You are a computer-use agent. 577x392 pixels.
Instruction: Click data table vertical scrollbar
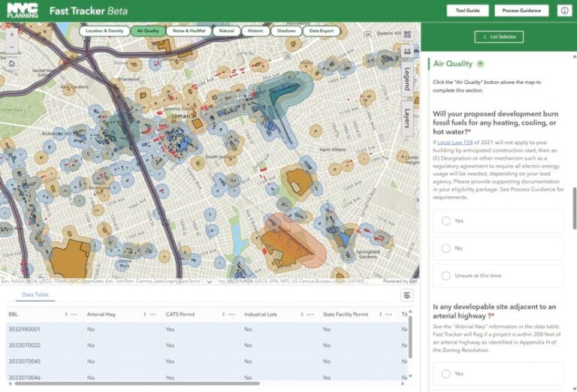tap(410, 336)
